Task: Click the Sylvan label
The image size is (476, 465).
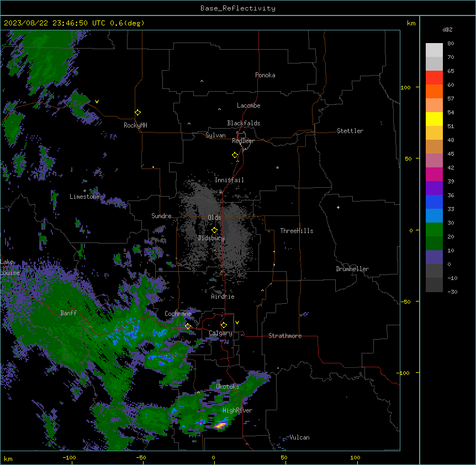Action: click(x=215, y=135)
